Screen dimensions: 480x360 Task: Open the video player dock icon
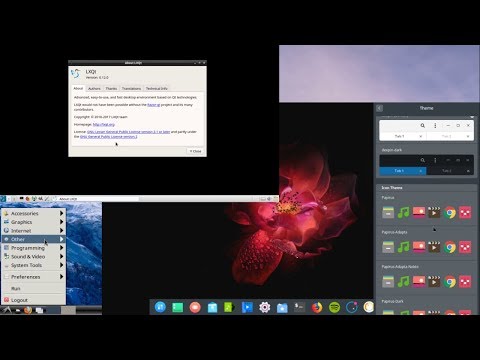coord(247,307)
